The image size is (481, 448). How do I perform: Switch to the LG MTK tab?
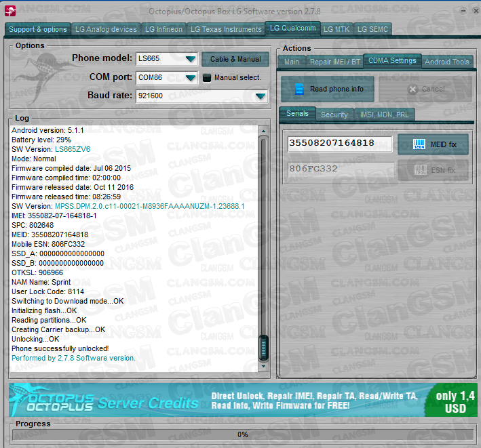tap(336, 29)
